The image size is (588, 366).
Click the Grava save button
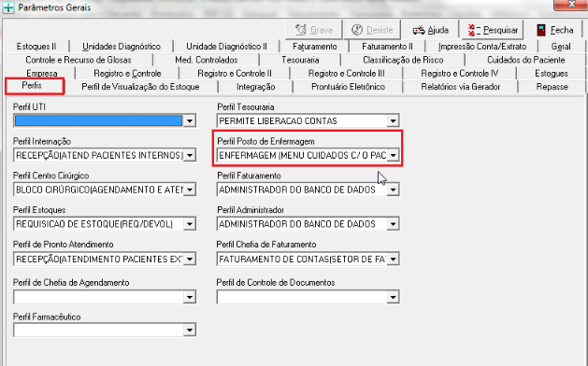(314, 30)
